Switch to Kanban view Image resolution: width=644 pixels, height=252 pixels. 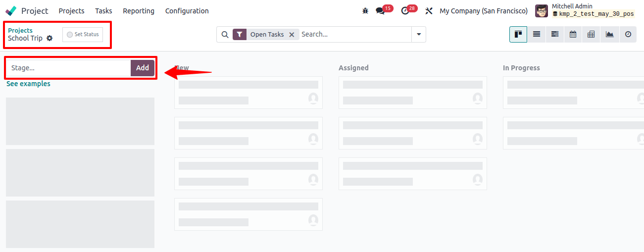click(x=518, y=34)
